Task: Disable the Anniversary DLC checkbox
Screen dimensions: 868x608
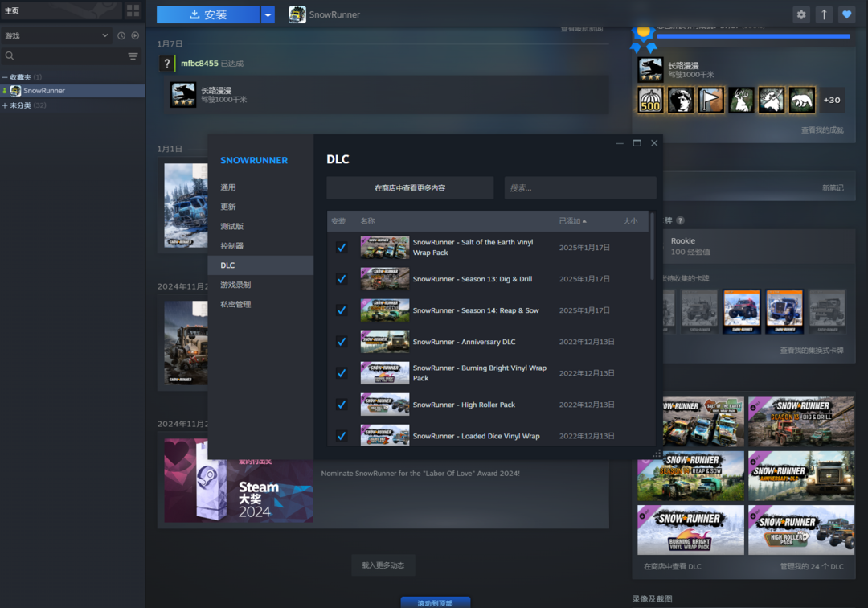Action: pyautogui.click(x=342, y=342)
